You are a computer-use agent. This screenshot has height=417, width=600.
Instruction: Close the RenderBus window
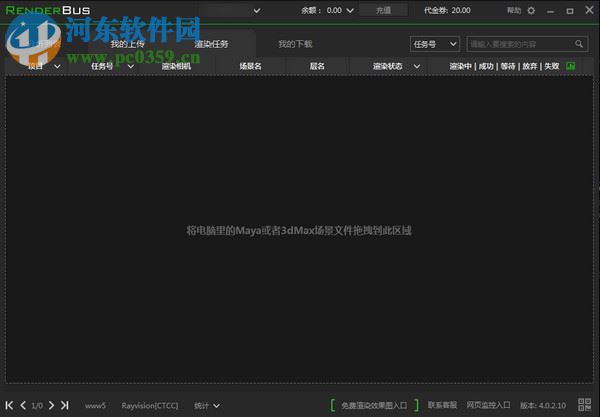tap(589, 10)
